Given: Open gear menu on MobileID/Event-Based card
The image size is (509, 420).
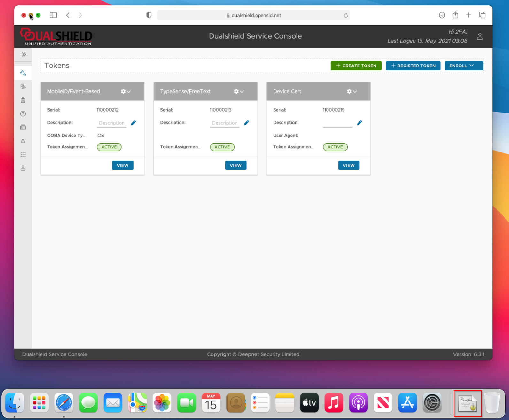Looking at the screenshot, I should click(x=126, y=92).
